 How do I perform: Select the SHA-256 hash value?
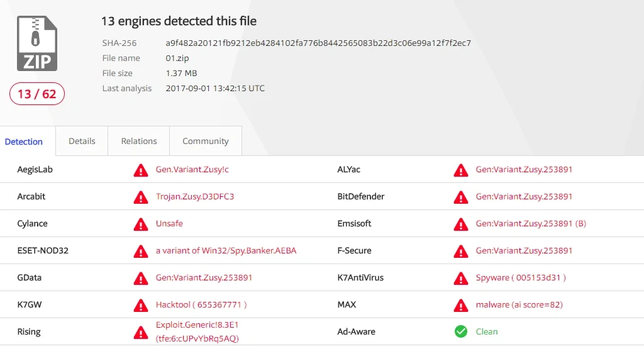coord(318,43)
